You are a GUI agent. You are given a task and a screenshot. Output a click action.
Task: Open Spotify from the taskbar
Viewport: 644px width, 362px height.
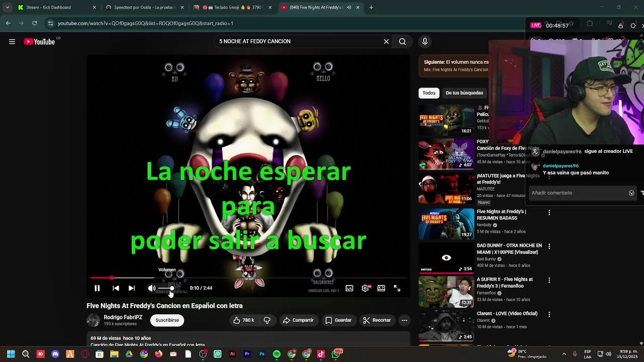coord(277,354)
